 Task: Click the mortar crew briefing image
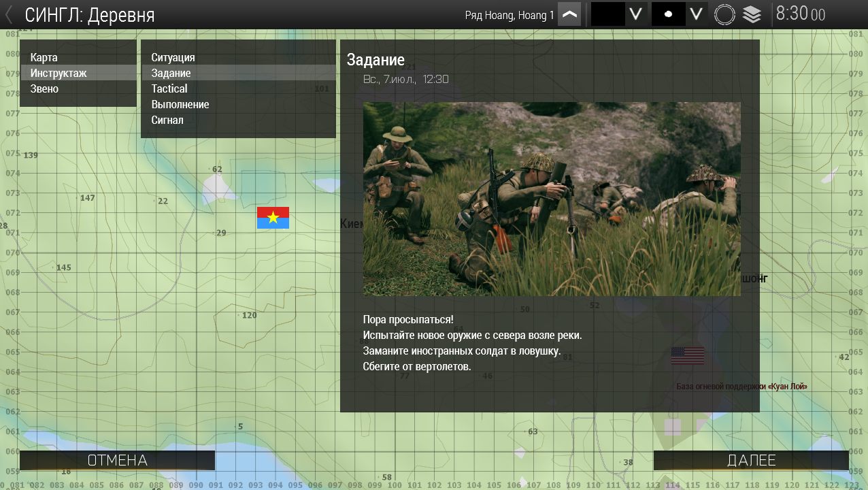(x=552, y=199)
